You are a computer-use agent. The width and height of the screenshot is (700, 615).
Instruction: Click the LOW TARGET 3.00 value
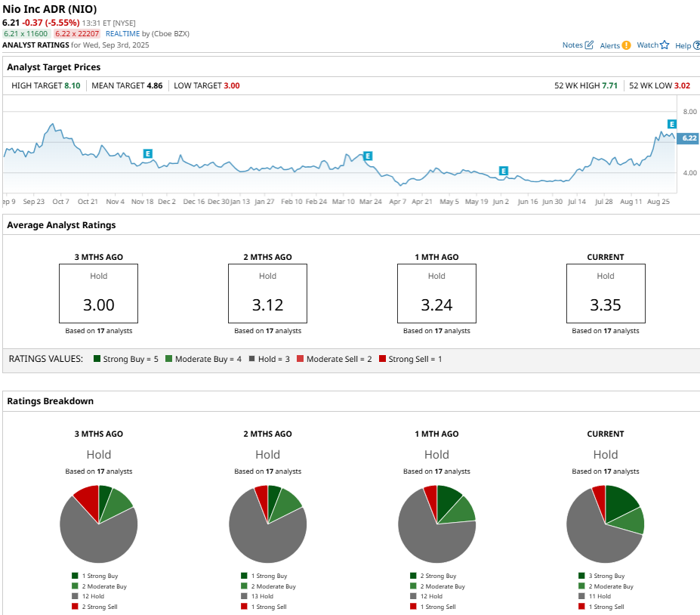pyautogui.click(x=232, y=85)
